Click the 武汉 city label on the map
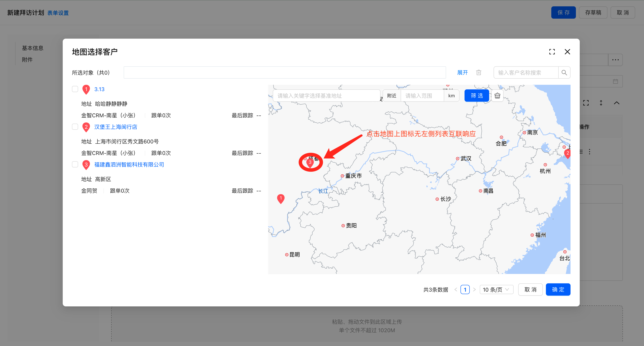The width and height of the screenshot is (644, 346). [466, 158]
